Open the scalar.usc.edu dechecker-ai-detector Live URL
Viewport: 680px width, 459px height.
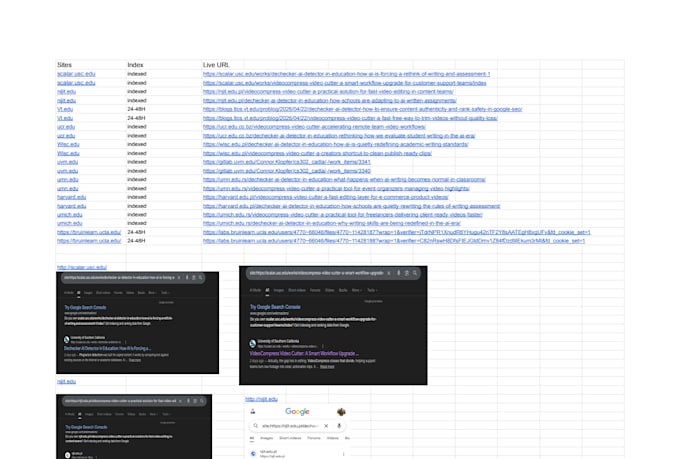[x=347, y=74]
